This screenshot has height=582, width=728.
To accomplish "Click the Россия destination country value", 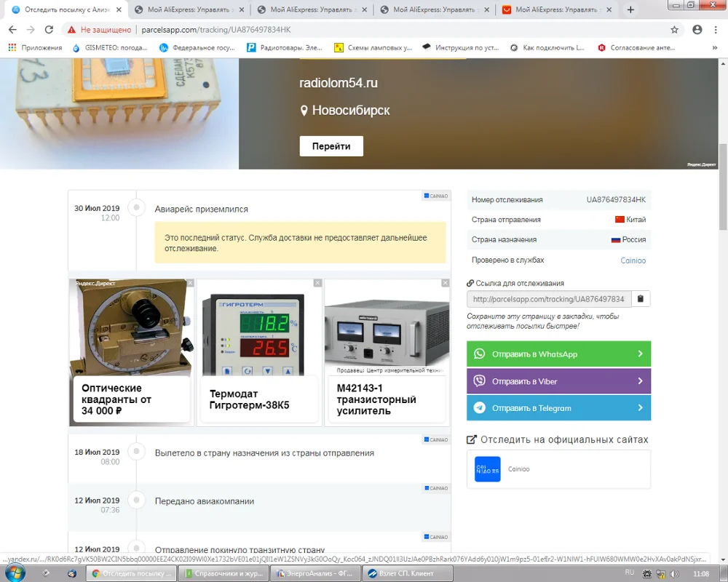I will 628,239.
